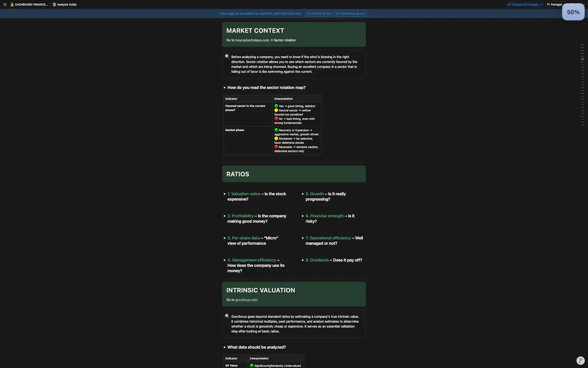Viewport: 588px width, 368px height.
Task: Click the Financial strength green text
Action: click(325, 216)
